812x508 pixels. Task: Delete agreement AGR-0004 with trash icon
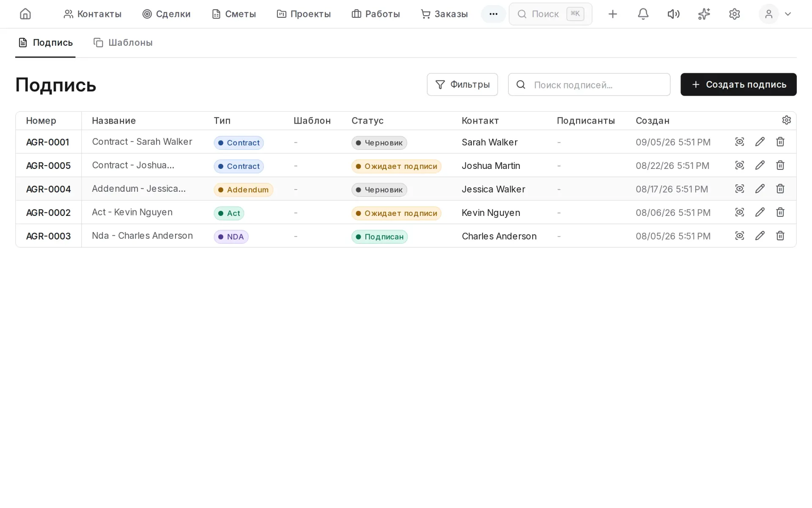pos(780,189)
